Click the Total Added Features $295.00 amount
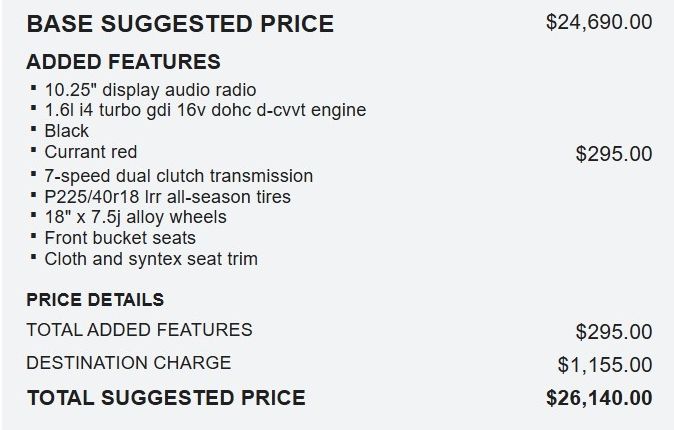 (614, 332)
